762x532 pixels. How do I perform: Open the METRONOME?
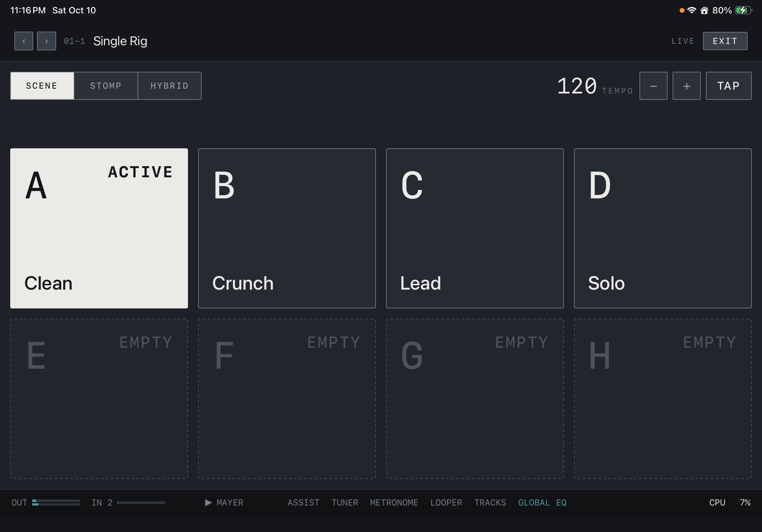click(x=394, y=502)
